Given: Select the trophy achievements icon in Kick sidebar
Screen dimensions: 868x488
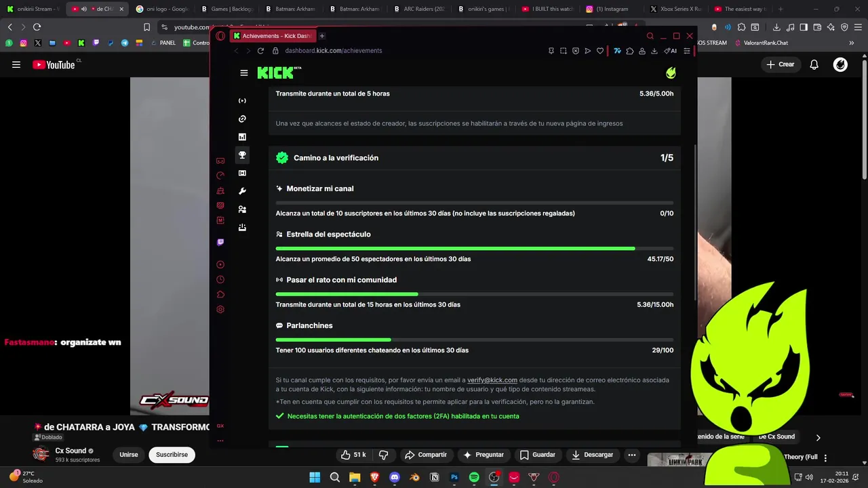Looking at the screenshot, I should pos(242,155).
